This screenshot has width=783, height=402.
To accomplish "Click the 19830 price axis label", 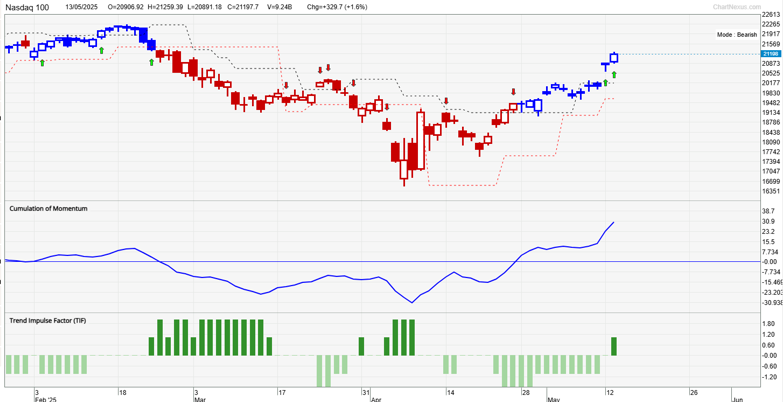I will click(771, 93).
